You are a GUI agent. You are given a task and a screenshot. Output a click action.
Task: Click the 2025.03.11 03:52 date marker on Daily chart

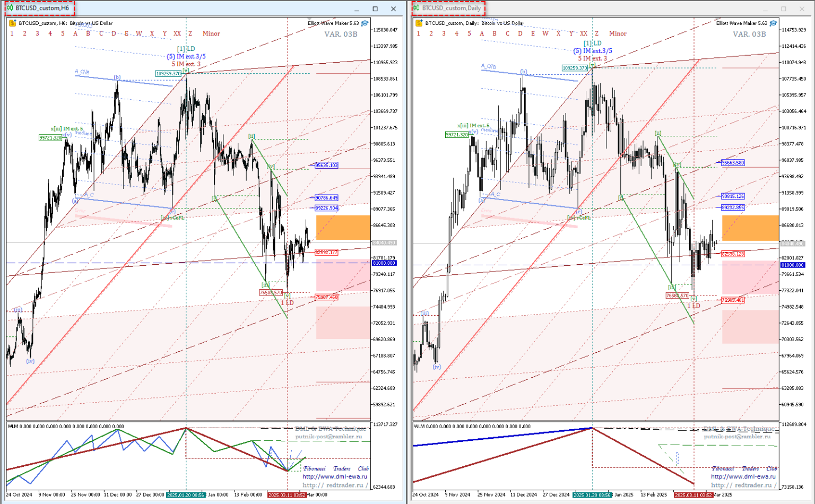tap(693, 495)
